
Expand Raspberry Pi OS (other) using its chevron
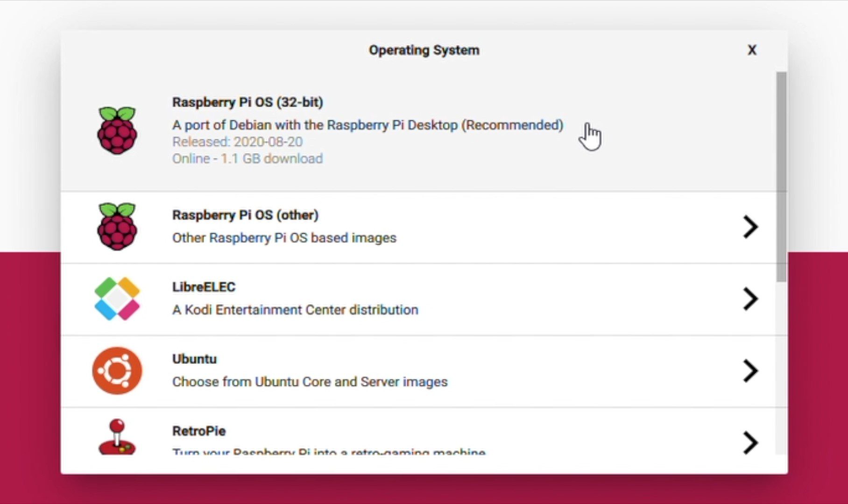[x=750, y=227]
